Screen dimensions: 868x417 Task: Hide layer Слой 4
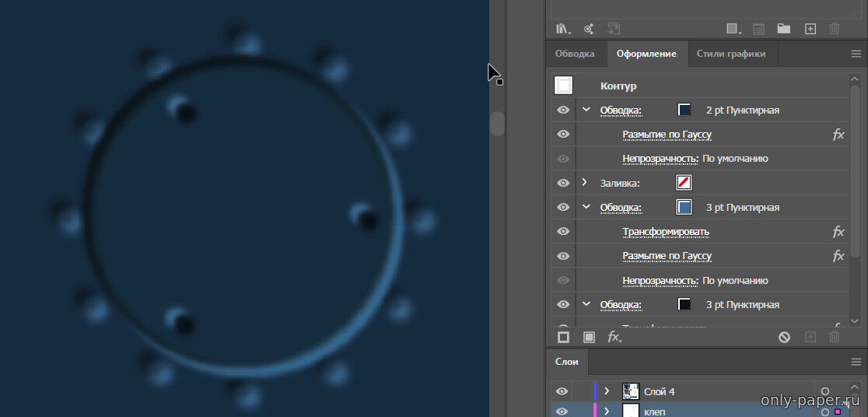tap(562, 391)
